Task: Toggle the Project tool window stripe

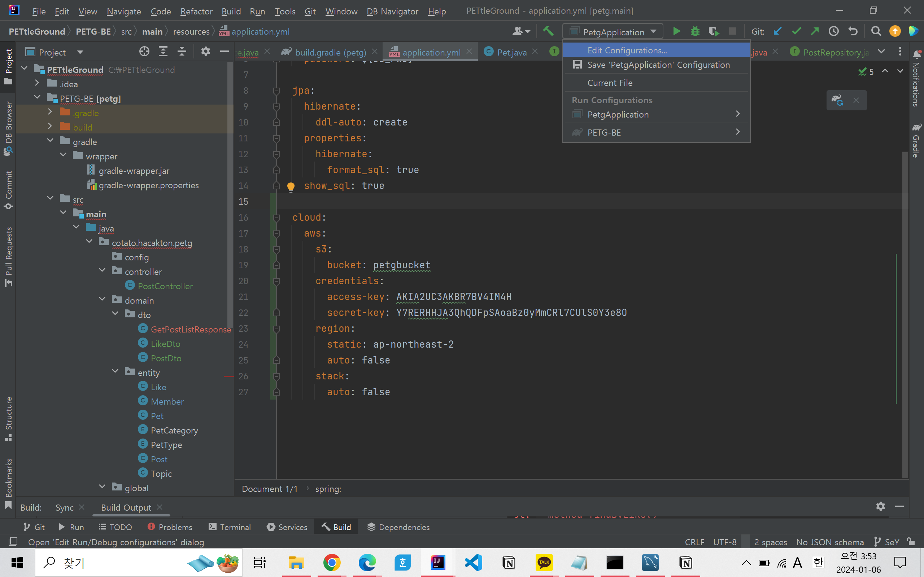Action: click(8, 66)
